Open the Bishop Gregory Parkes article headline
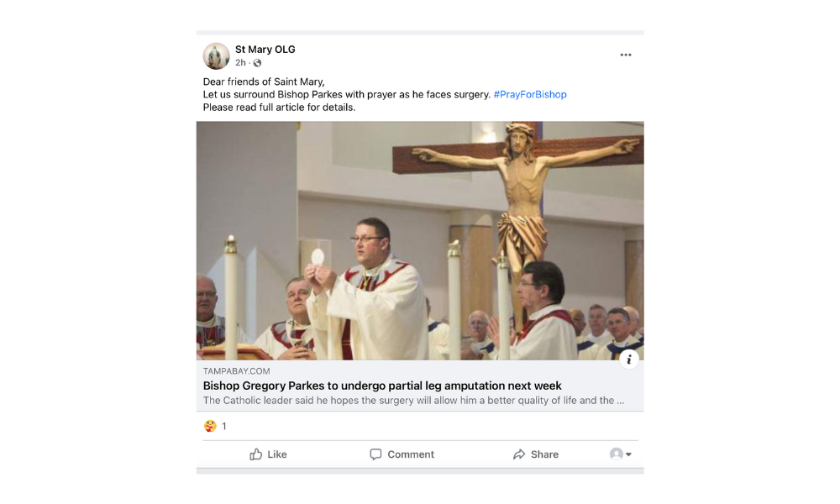Viewport: 840px width, 504px height. pyautogui.click(x=383, y=386)
